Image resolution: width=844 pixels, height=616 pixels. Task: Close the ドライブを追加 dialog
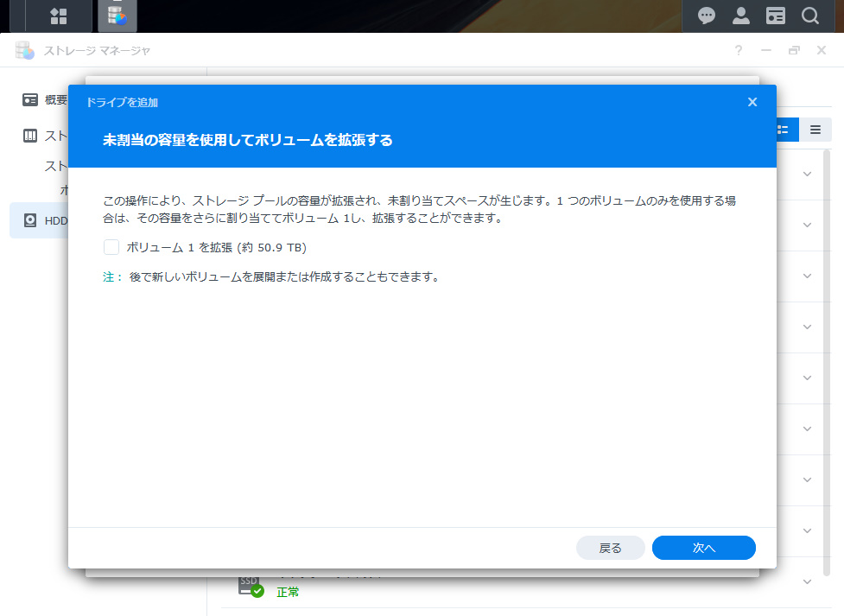(752, 102)
